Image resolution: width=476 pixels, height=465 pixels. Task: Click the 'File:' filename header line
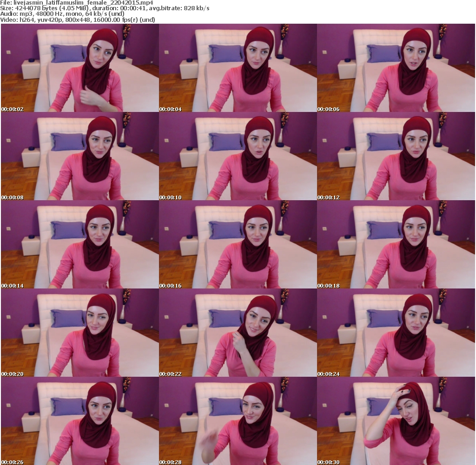[77, 3]
